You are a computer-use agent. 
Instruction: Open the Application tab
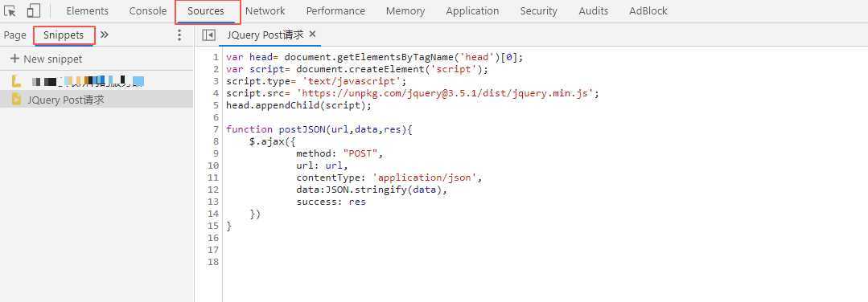(x=472, y=11)
